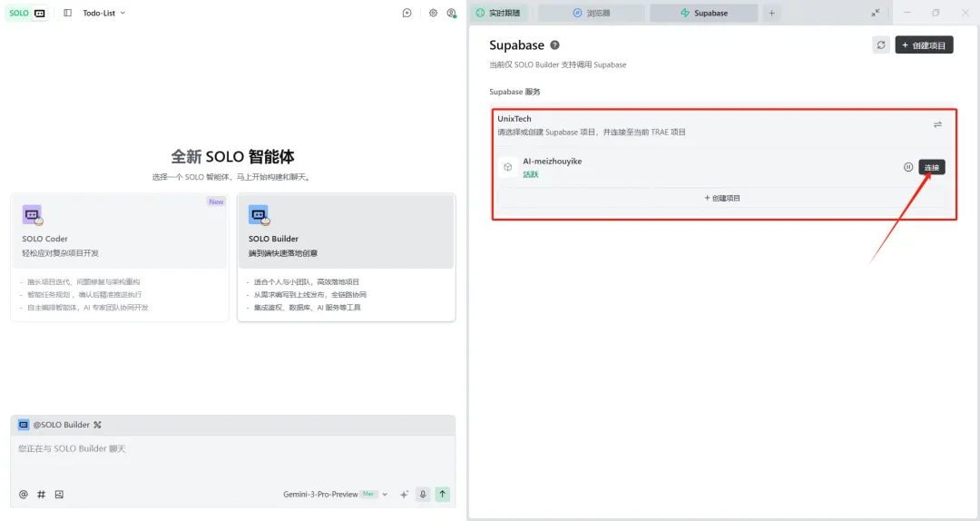Click the SOLO Coder robot icon
This screenshot has height=521, width=980.
coord(33,215)
